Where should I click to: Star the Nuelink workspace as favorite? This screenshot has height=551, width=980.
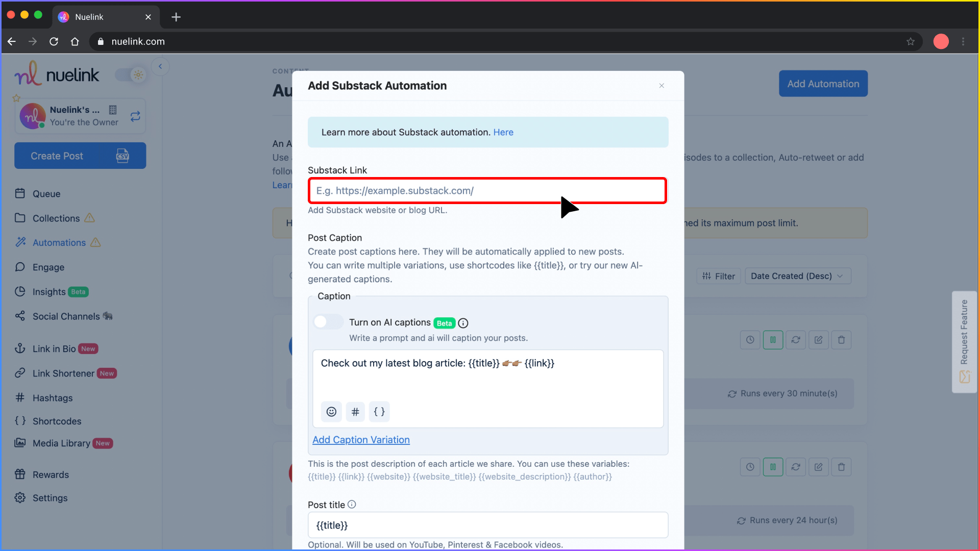(16, 98)
